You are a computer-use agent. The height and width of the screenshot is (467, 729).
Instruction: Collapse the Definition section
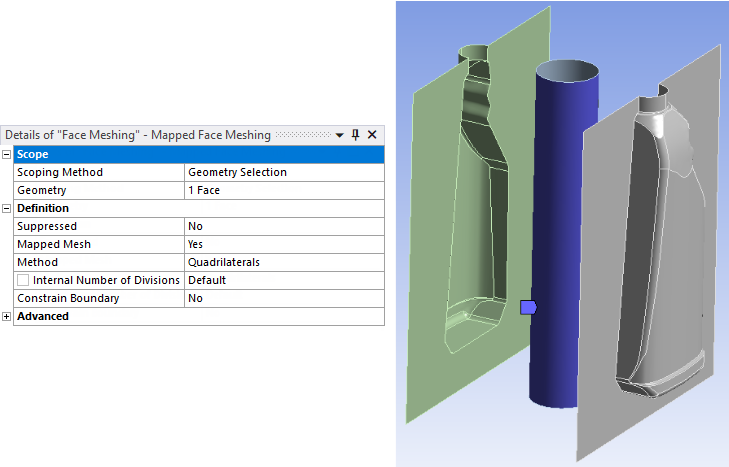point(7,208)
